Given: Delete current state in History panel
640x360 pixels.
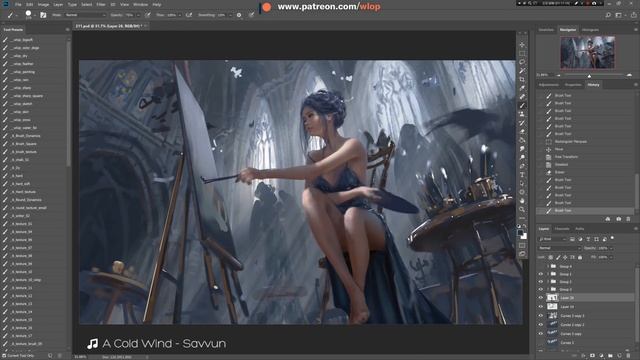Looking at the screenshot, I should 629,219.
